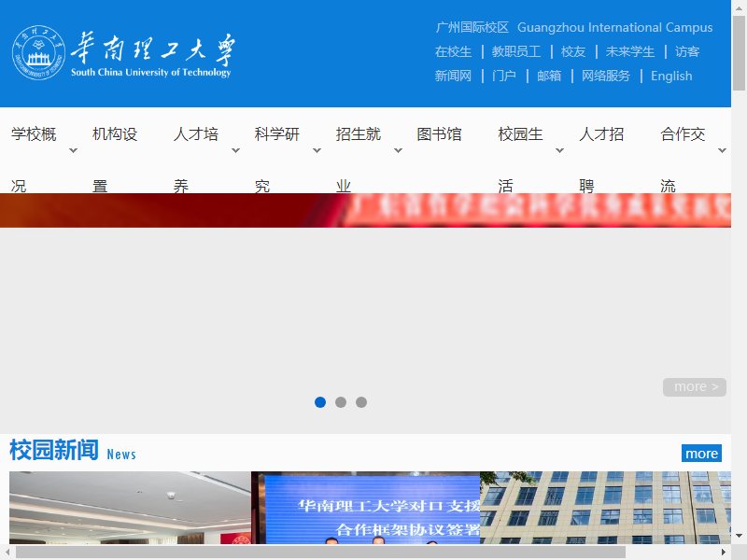Open the 机构设置 menu
The height and width of the screenshot is (560, 747).
point(115,160)
